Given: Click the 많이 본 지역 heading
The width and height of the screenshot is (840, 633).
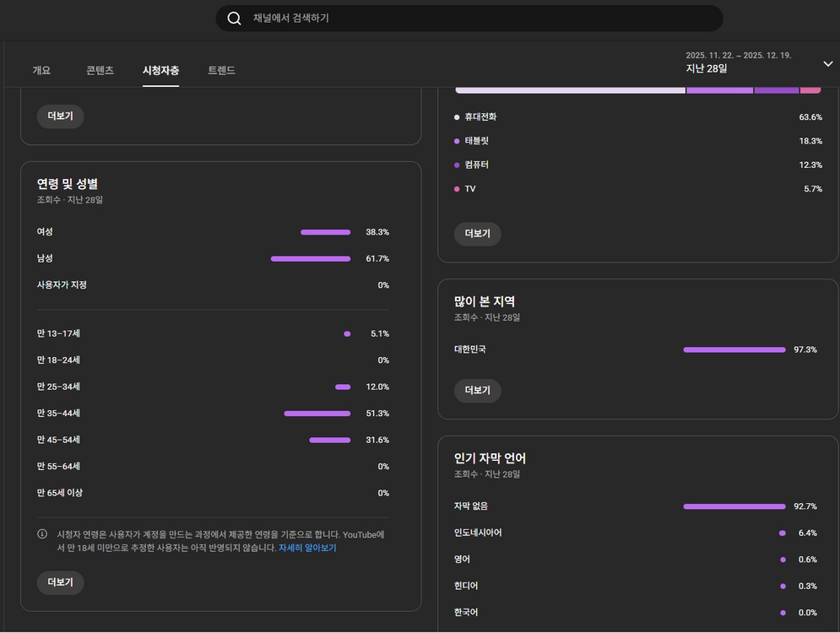Looking at the screenshot, I should [485, 301].
